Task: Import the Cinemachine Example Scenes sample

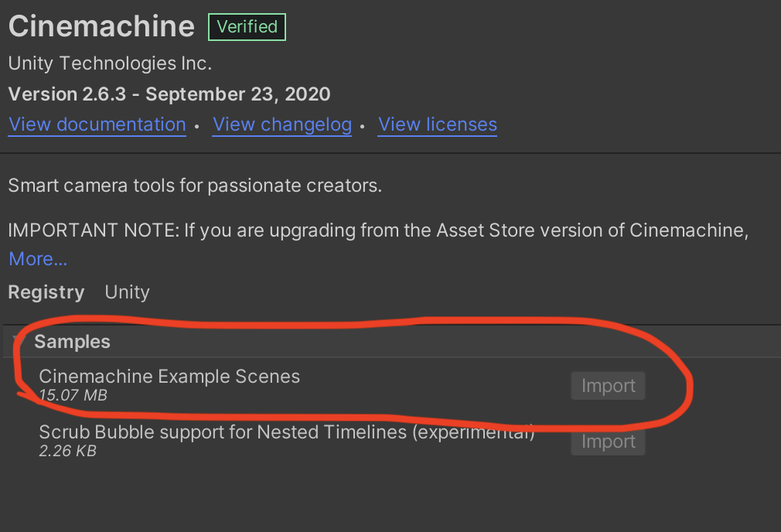Action: pyautogui.click(x=608, y=386)
